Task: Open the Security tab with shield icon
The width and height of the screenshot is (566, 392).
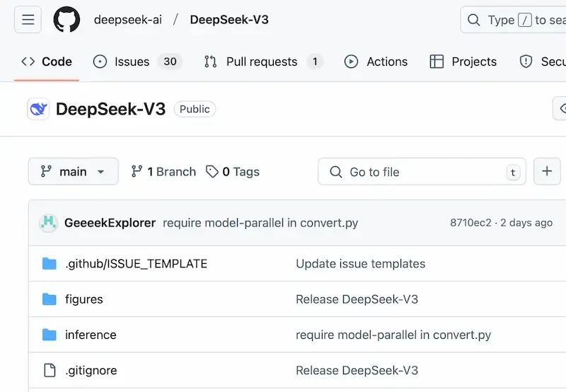Action: pos(542,62)
